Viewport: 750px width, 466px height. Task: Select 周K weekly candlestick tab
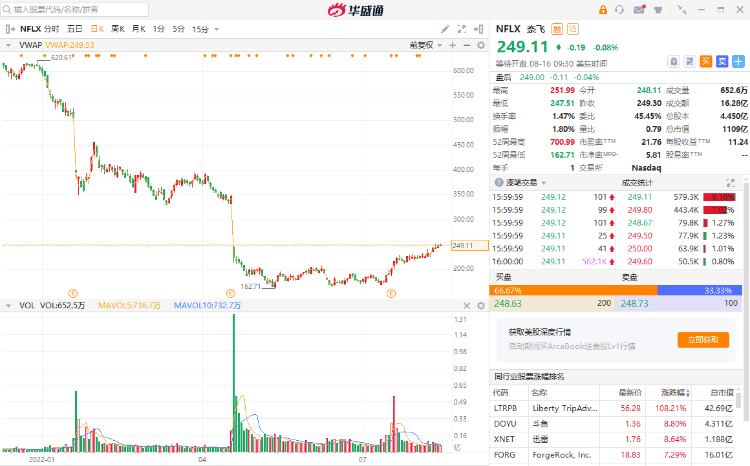118,29
